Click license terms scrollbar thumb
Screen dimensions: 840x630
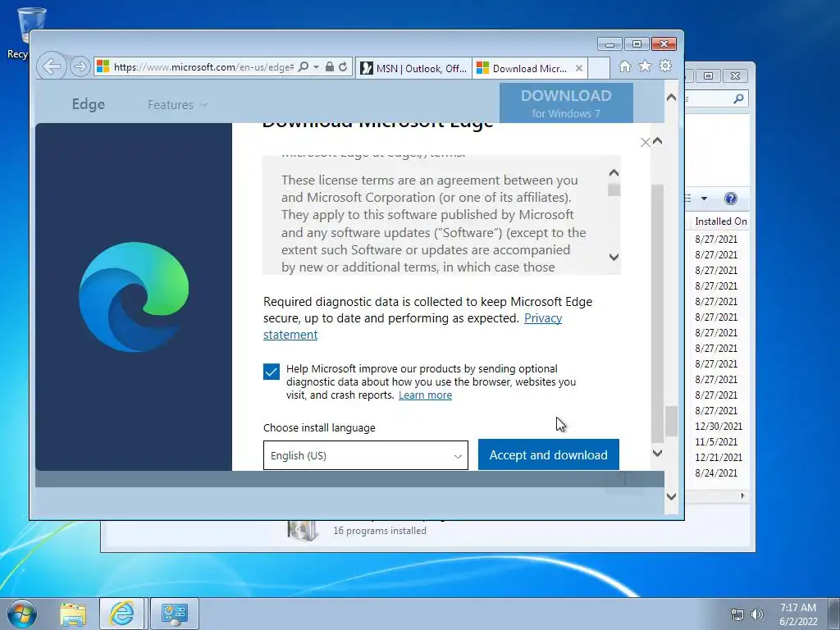[614, 189]
